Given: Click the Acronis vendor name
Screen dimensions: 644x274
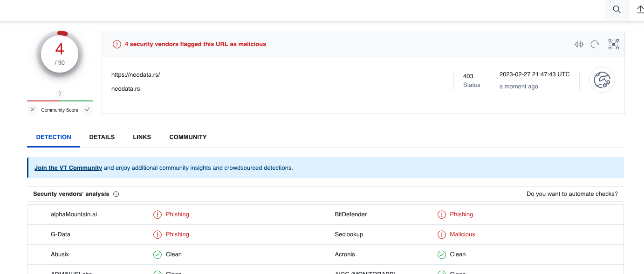Looking at the screenshot, I should click(x=345, y=254).
